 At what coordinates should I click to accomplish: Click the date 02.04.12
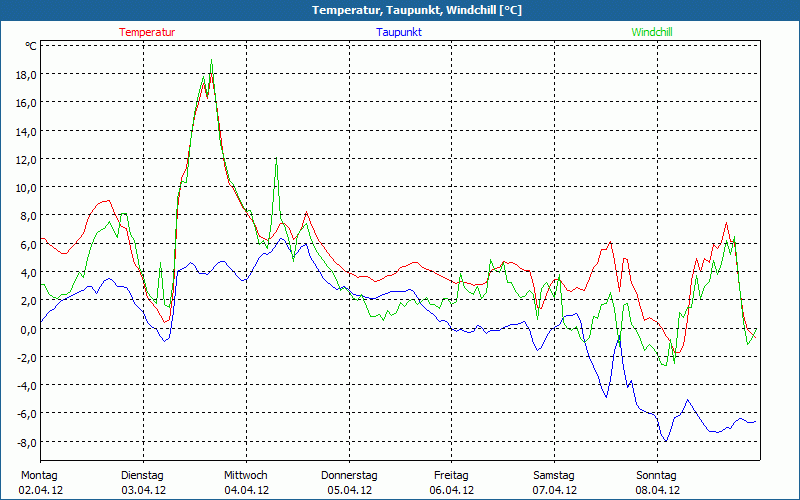pyautogui.click(x=41, y=490)
